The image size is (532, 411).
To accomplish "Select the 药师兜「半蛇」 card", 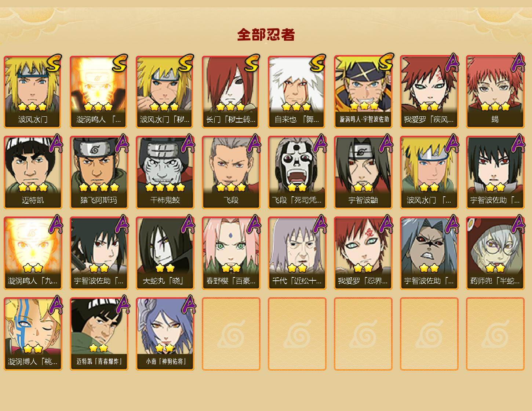I will [x=495, y=253].
